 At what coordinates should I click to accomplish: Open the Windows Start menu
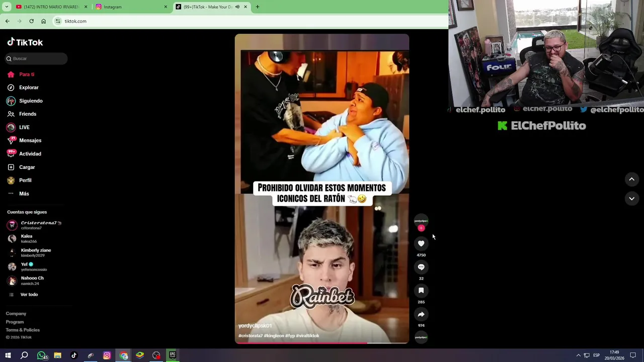tap(8, 355)
